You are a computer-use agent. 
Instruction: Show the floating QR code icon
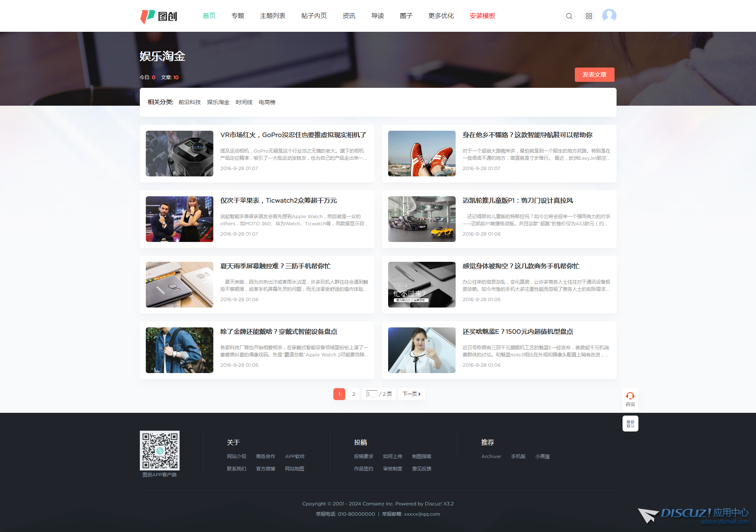630,424
